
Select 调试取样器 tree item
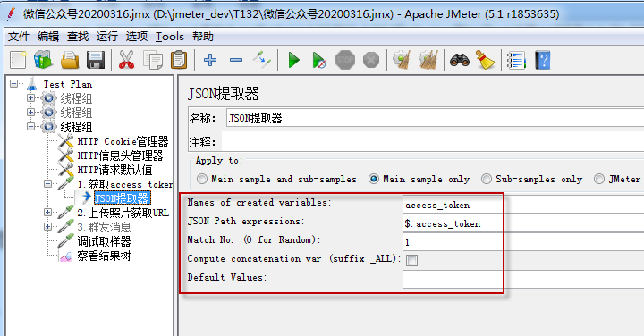(x=104, y=241)
